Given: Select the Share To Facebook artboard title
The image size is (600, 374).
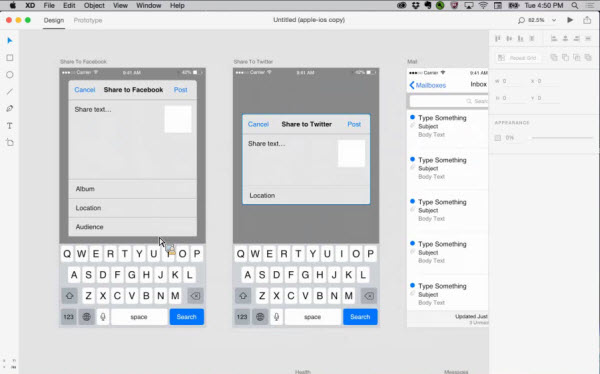Looking at the screenshot, I should 83,62.
